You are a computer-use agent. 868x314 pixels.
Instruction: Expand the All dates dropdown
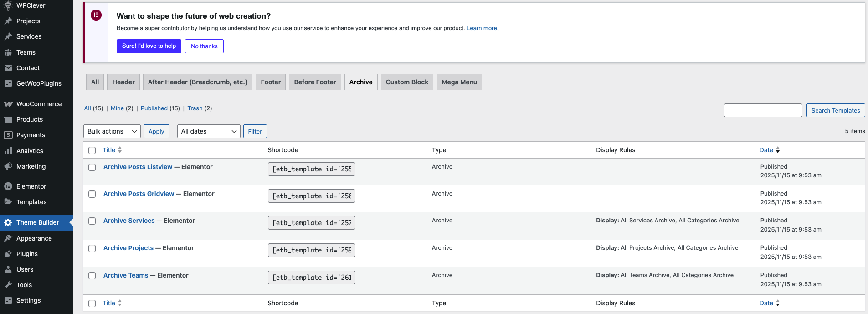209,131
